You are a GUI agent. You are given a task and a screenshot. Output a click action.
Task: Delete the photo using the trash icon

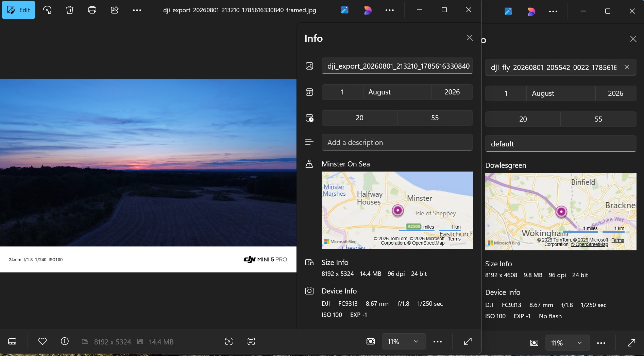pos(70,10)
